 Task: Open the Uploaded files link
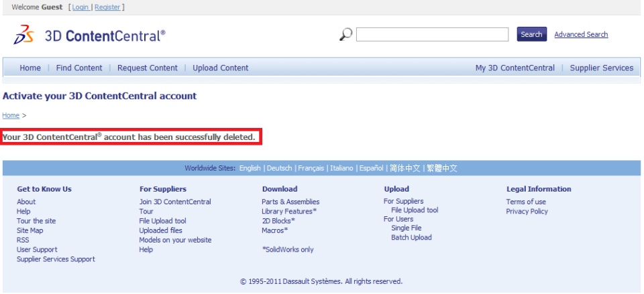pos(160,230)
